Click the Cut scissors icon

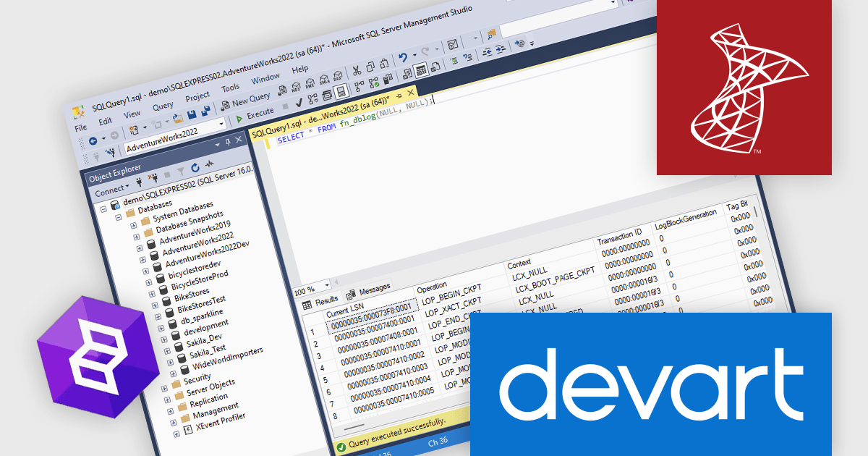point(357,69)
